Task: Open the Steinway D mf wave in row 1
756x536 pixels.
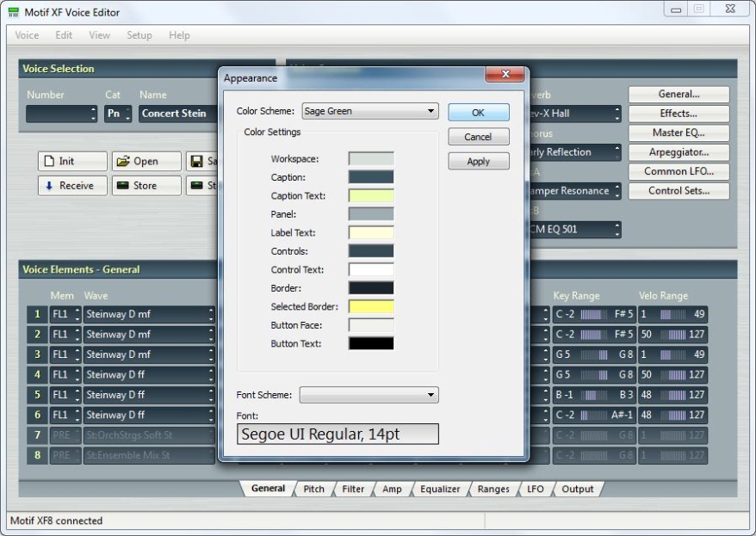Action: [x=149, y=315]
